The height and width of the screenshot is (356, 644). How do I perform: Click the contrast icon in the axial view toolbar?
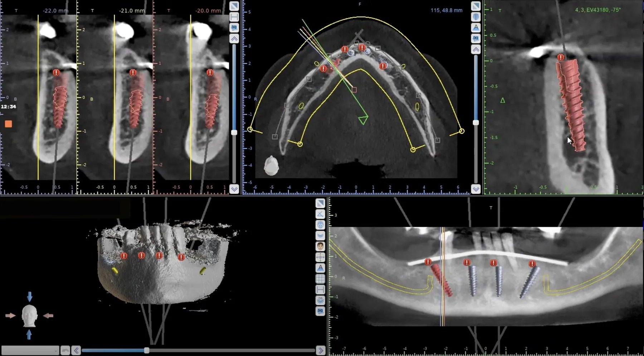click(475, 6)
